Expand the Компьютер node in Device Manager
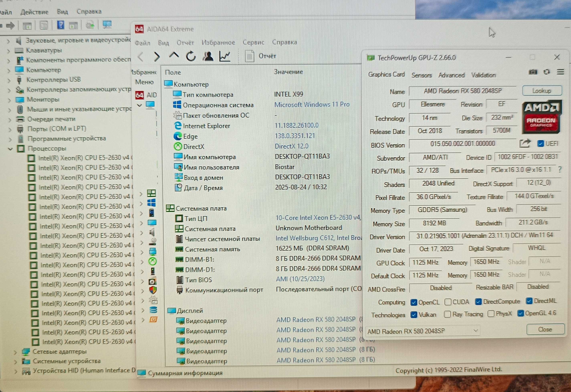 [x=9, y=71]
